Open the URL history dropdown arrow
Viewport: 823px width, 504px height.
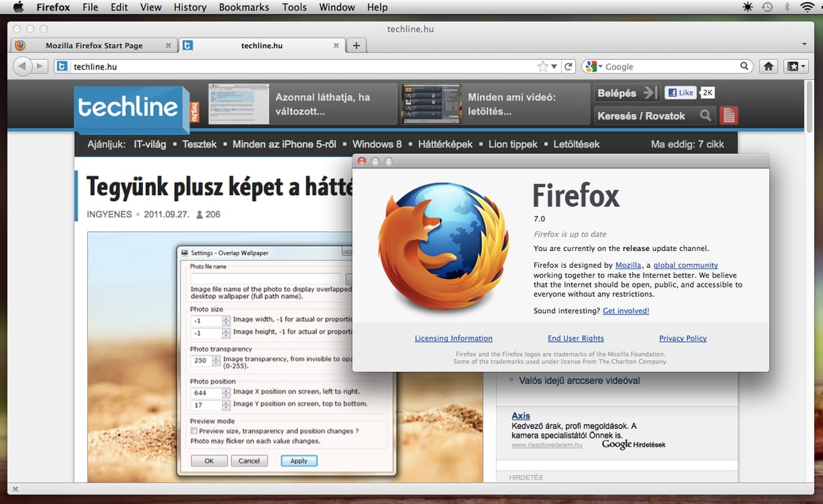point(555,67)
